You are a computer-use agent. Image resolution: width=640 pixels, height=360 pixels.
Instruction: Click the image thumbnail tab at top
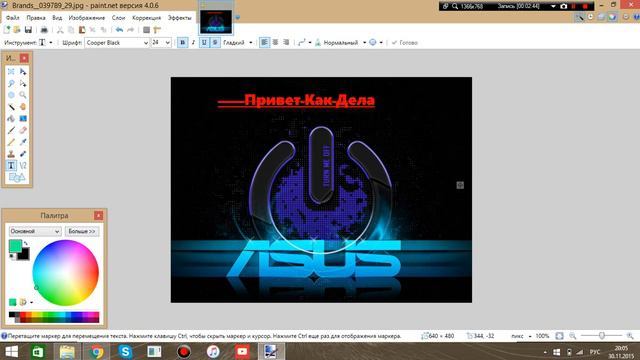(216, 22)
